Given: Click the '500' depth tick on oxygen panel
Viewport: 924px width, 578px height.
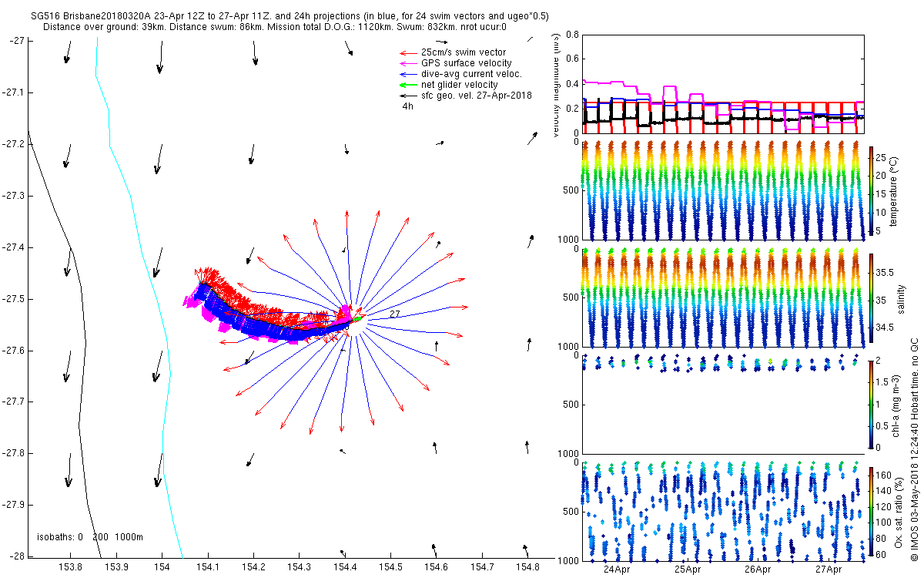Looking at the screenshot, I should pyautogui.click(x=570, y=512).
